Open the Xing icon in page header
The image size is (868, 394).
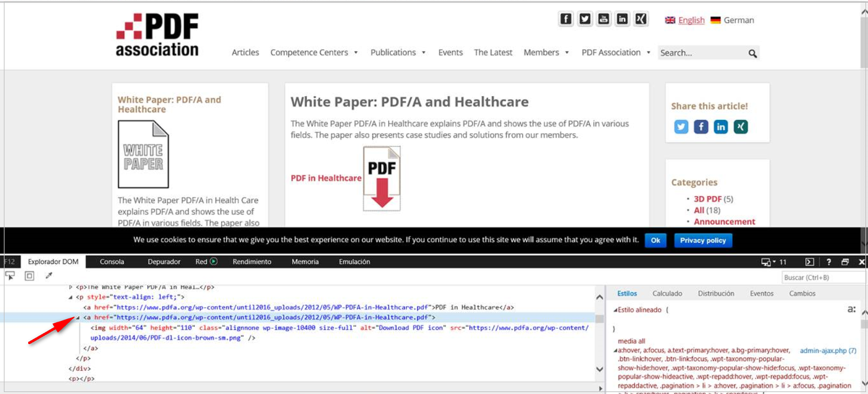(x=641, y=19)
